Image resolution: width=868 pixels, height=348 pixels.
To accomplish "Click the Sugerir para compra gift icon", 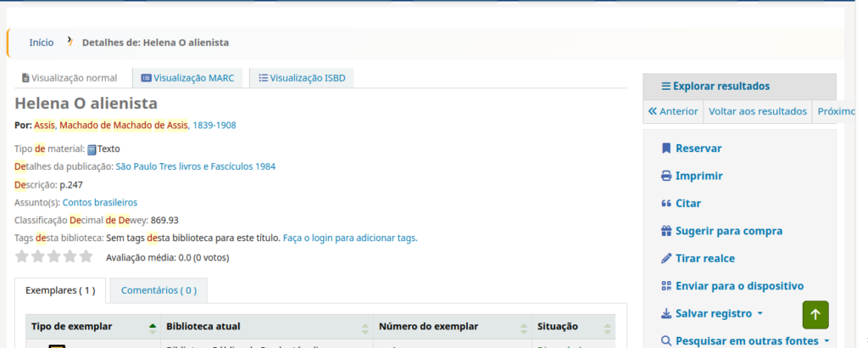I will click(666, 231).
